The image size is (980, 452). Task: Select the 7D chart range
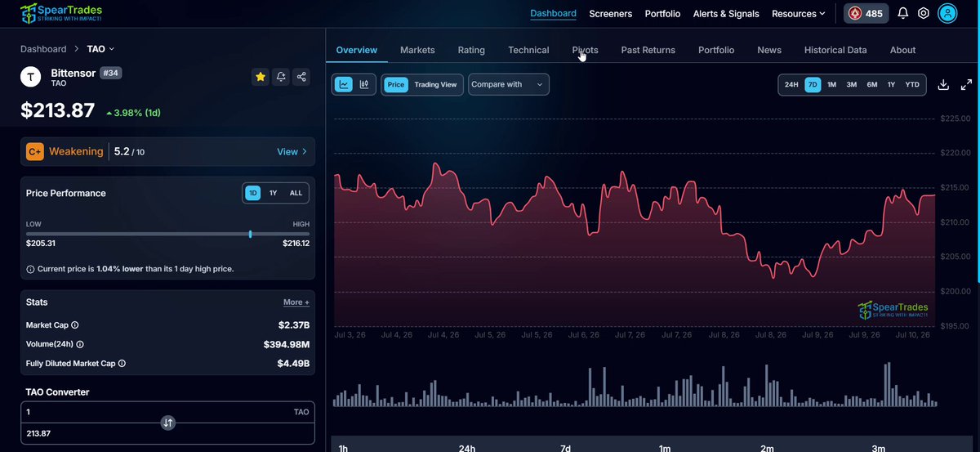click(813, 84)
